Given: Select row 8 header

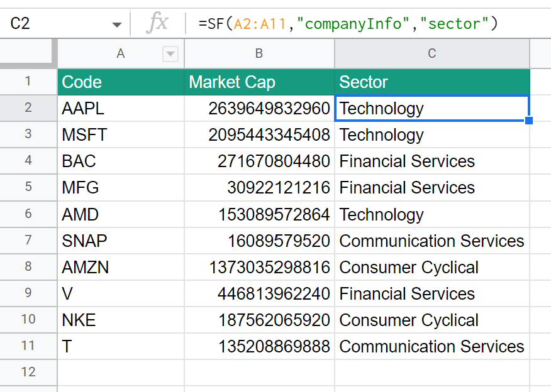Looking at the screenshot, I should [x=28, y=267].
